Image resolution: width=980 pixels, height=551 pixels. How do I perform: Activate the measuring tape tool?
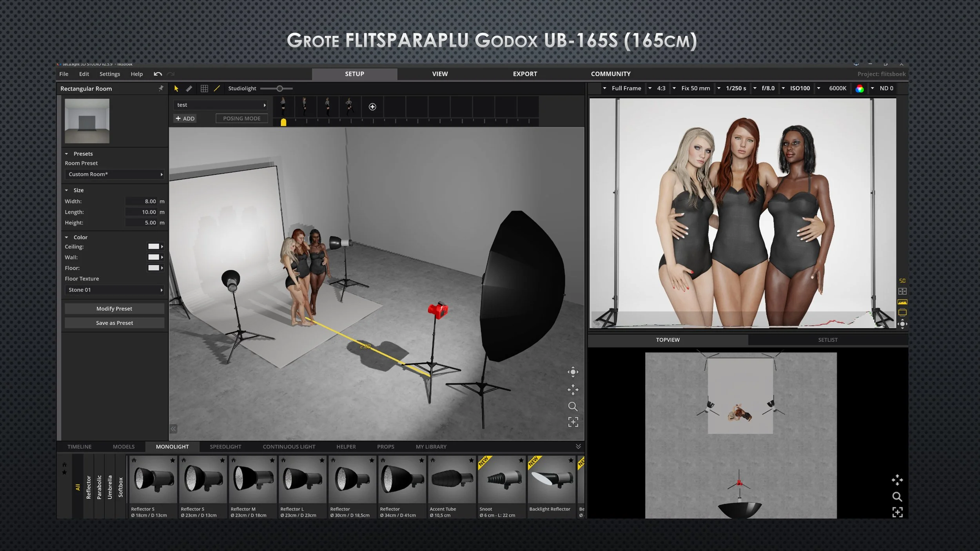click(x=189, y=89)
